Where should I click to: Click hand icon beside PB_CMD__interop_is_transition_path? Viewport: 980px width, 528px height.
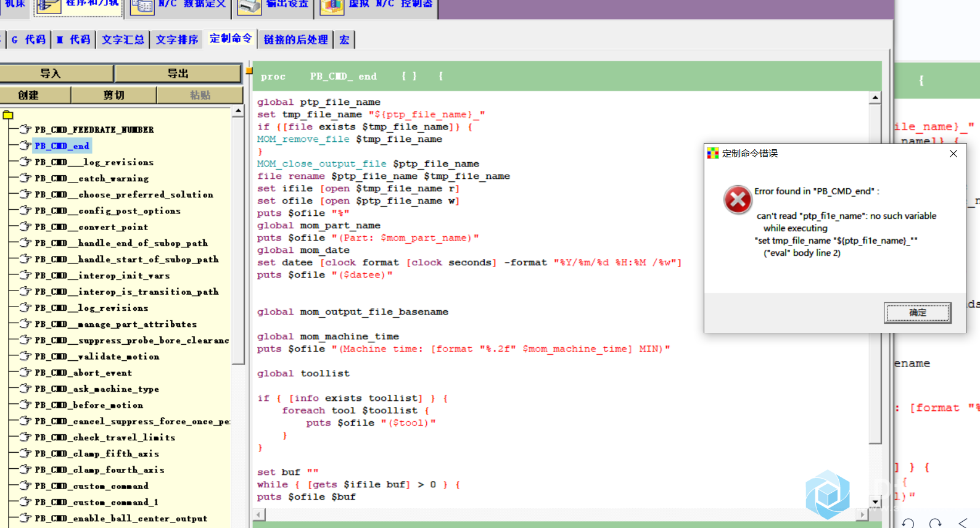click(25, 291)
